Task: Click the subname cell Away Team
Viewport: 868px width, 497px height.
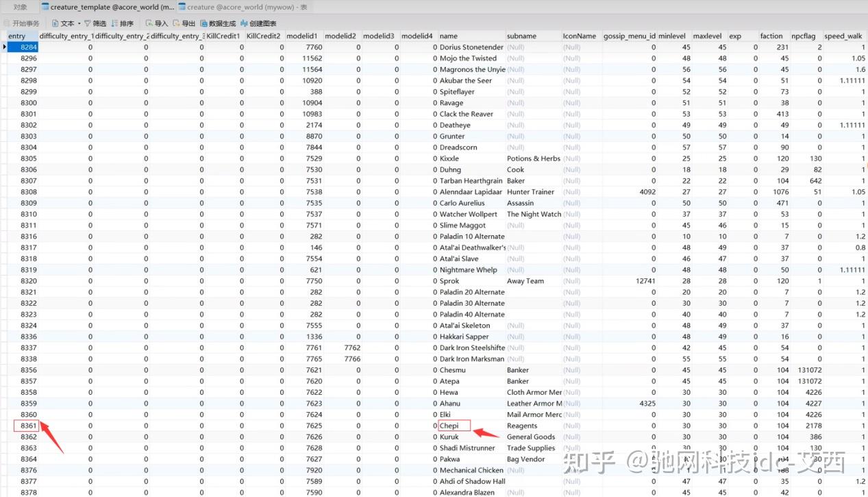Action: (525, 281)
